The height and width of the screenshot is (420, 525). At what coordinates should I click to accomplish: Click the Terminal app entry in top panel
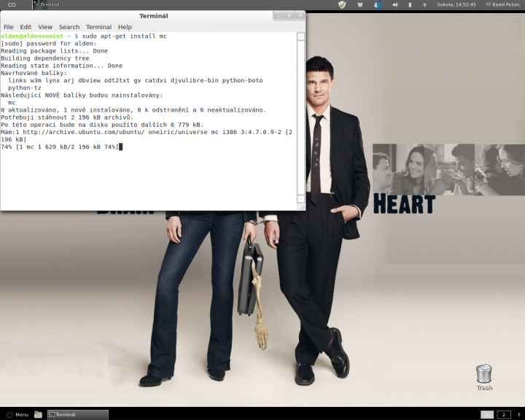click(46, 4)
